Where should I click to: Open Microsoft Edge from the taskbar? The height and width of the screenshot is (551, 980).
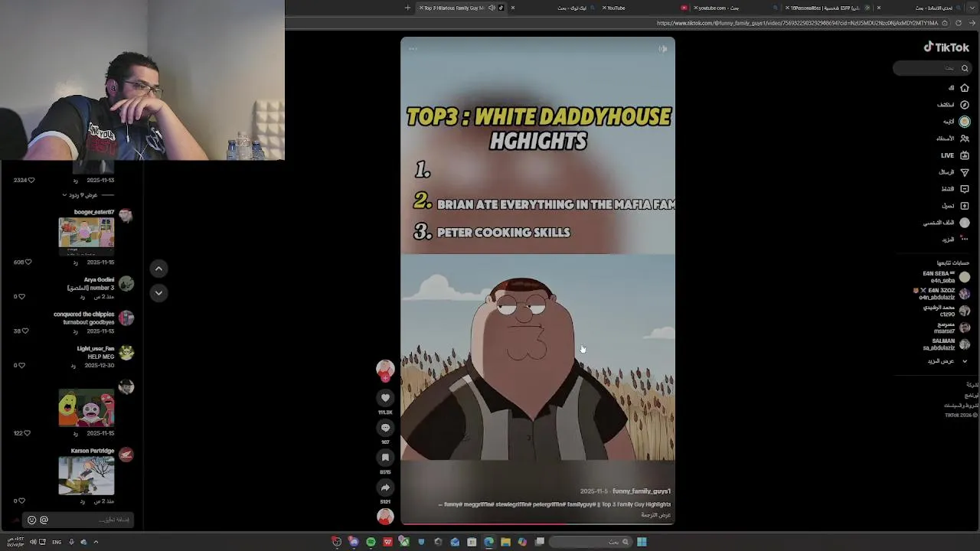pos(488,542)
